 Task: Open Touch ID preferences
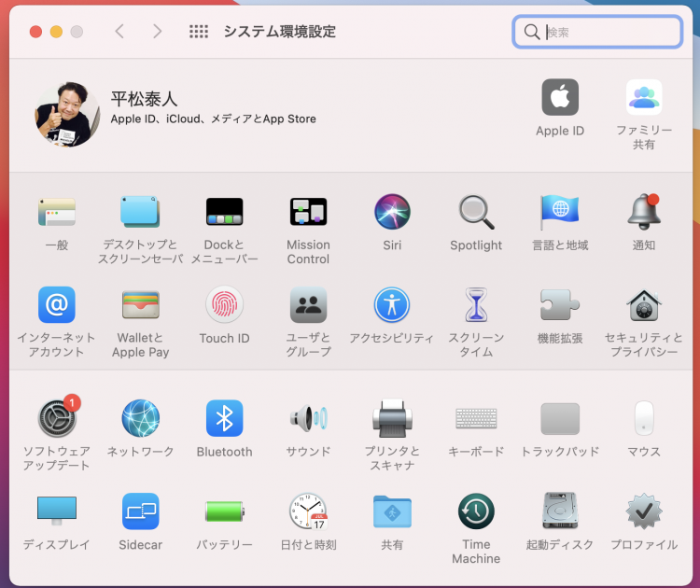(225, 305)
